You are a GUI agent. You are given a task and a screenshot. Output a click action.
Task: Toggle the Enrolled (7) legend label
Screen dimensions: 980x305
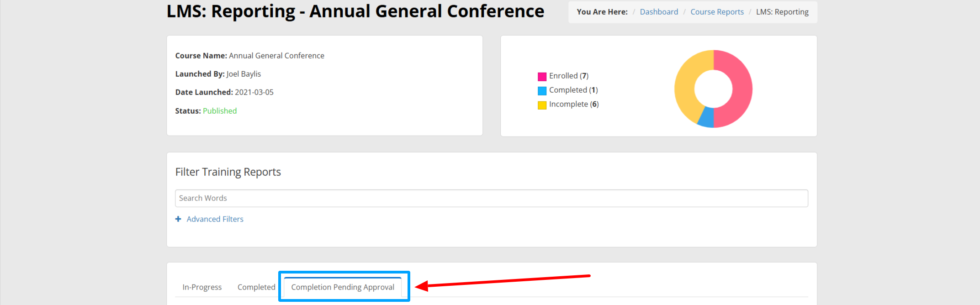coord(569,76)
